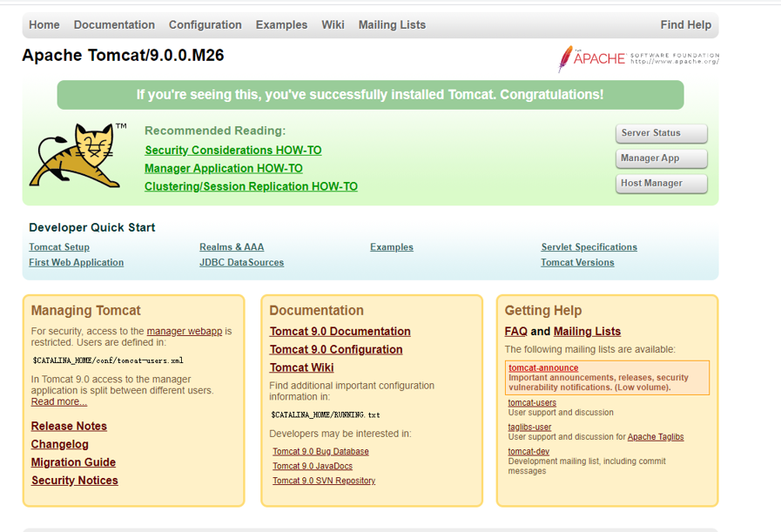The width and height of the screenshot is (781, 532).
Task: Open the taglibs-user mailing list link
Action: (x=529, y=427)
